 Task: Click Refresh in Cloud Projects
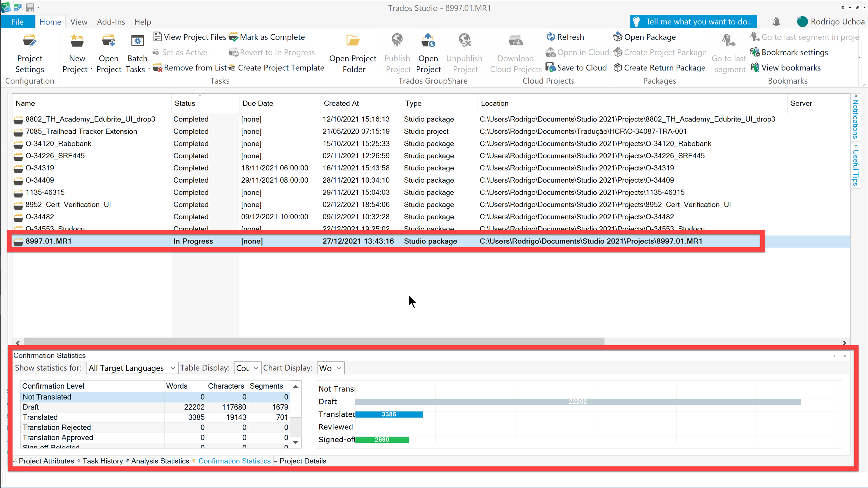pos(565,37)
